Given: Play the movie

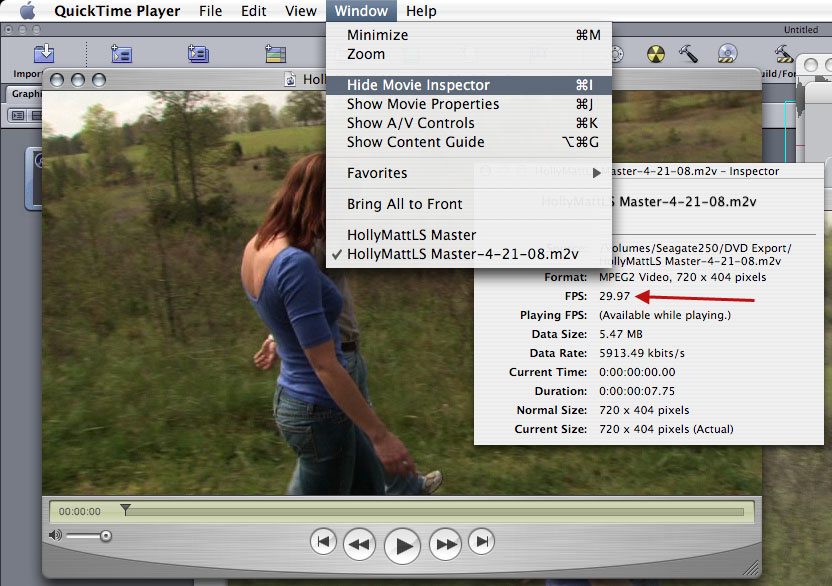Looking at the screenshot, I should 402,545.
